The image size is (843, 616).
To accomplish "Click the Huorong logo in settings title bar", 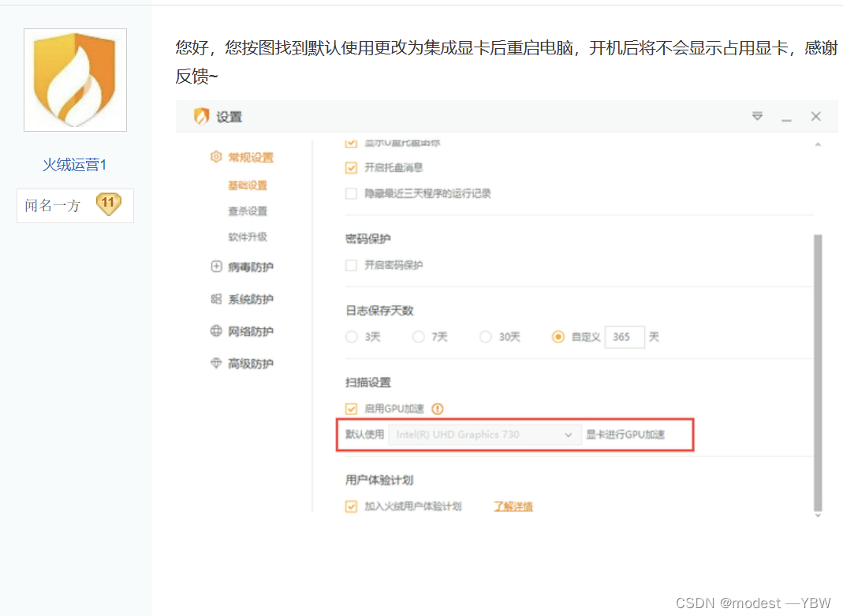I will point(202,116).
